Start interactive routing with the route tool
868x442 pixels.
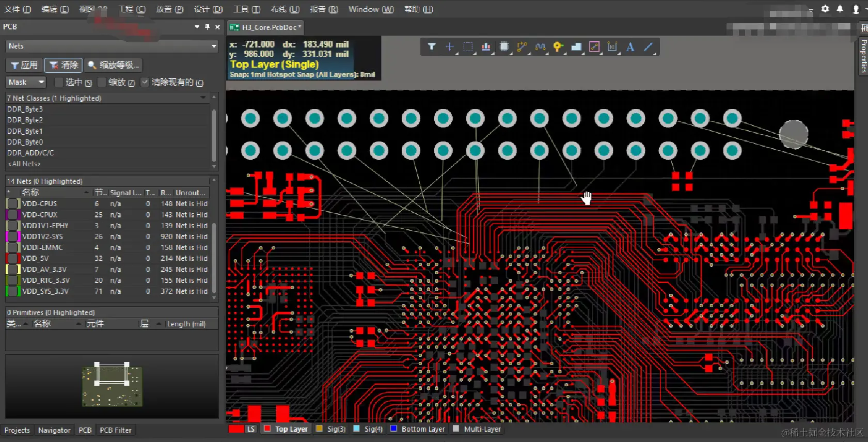click(x=522, y=47)
